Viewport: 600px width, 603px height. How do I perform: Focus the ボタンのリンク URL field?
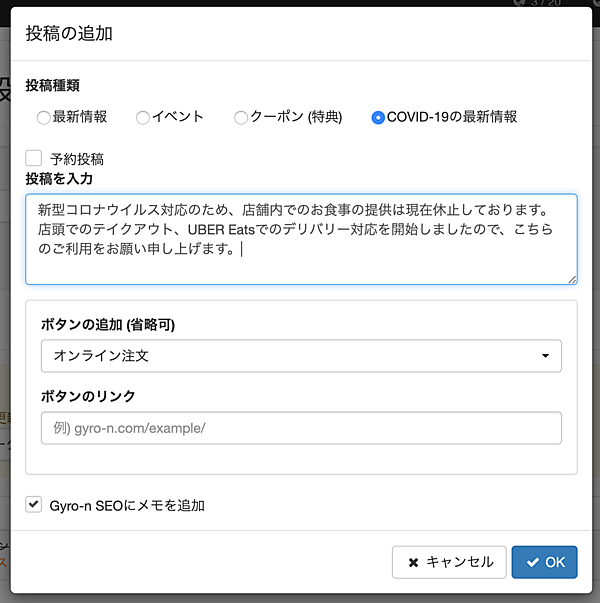point(300,428)
